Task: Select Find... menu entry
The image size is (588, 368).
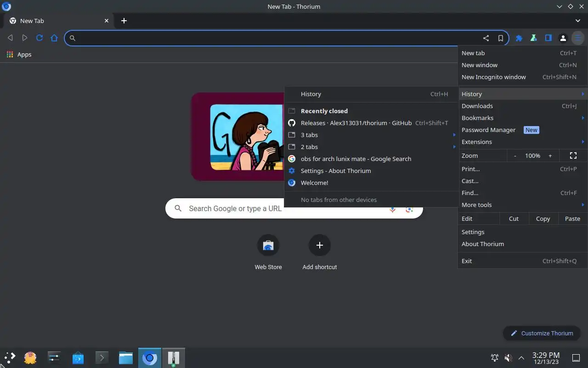Action: click(523, 193)
